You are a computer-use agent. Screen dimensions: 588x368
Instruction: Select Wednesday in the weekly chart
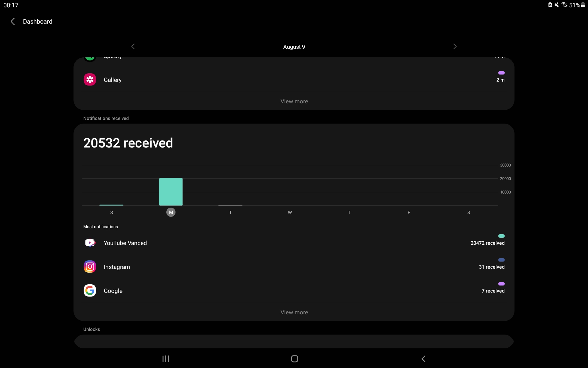pyautogui.click(x=290, y=212)
